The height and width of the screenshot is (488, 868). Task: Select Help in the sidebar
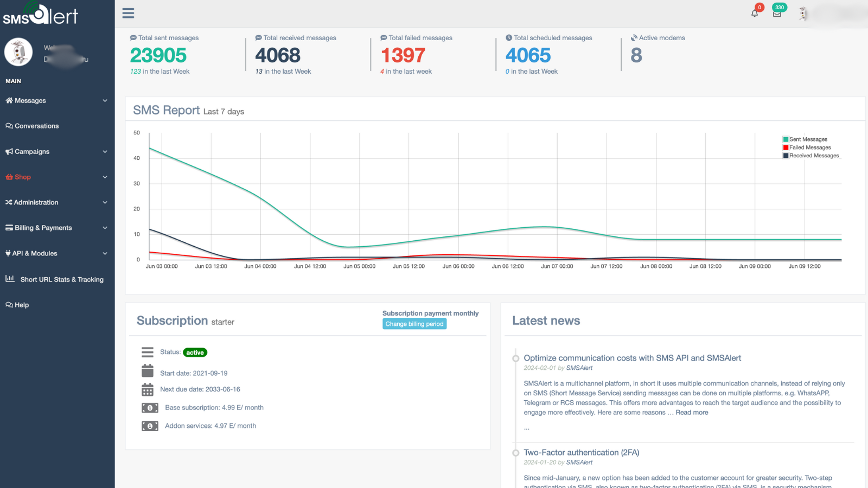point(22,305)
